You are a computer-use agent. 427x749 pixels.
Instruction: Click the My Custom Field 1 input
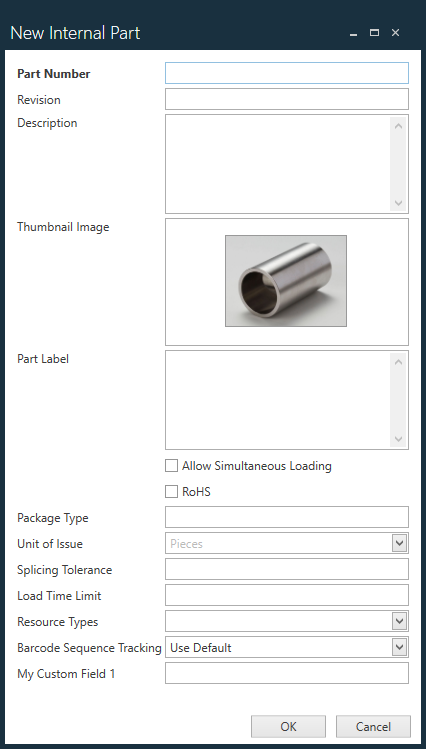287,673
